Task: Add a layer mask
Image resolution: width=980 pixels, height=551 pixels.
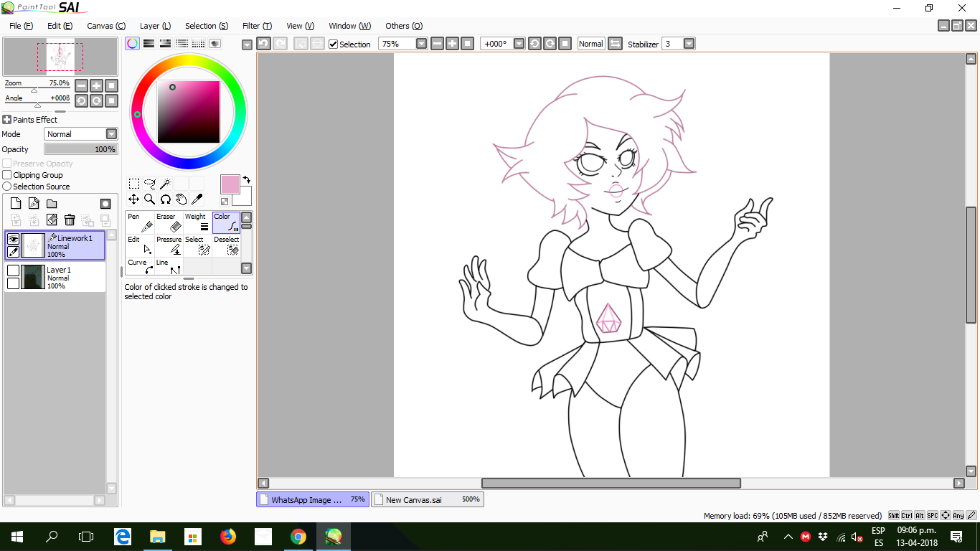Action: pyautogui.click(x=105, y=204)
